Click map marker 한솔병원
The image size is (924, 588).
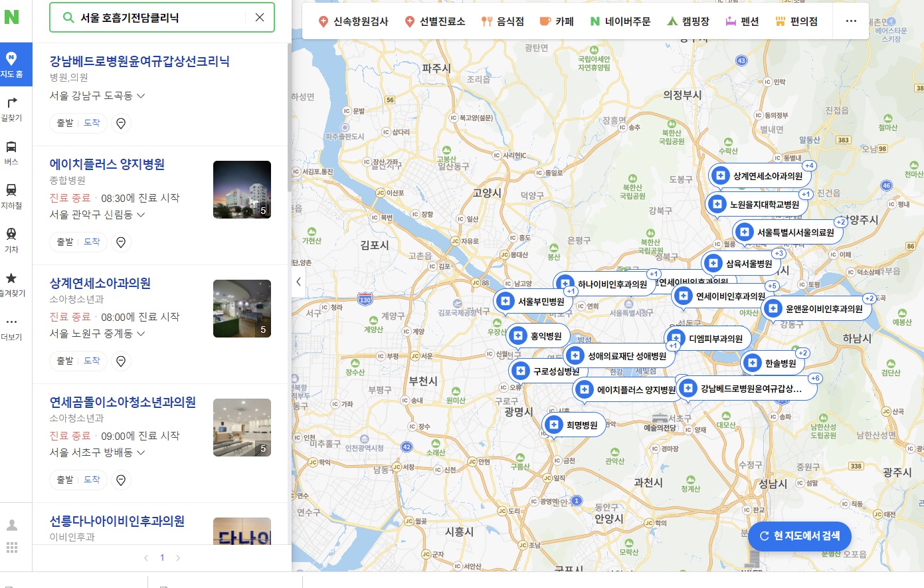773,363
